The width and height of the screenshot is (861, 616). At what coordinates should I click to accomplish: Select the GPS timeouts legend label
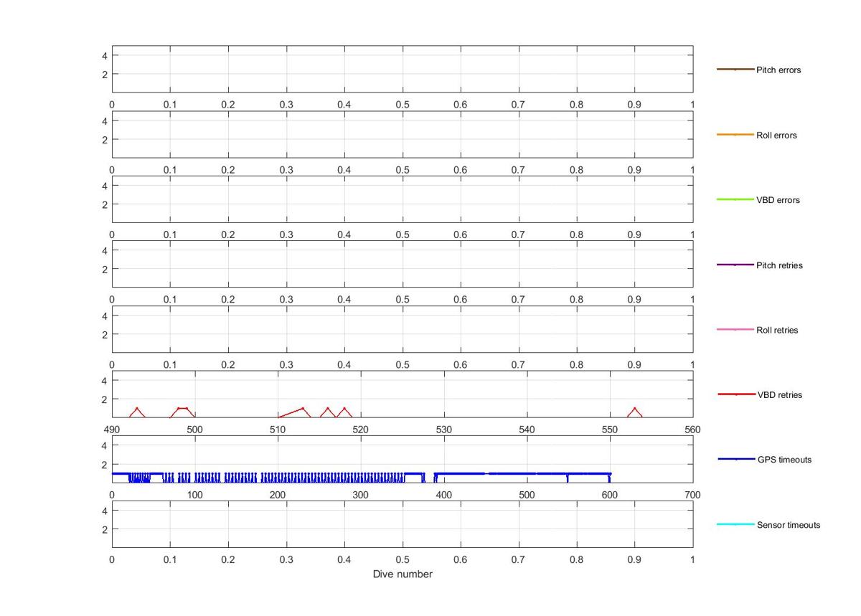(784, 460)
